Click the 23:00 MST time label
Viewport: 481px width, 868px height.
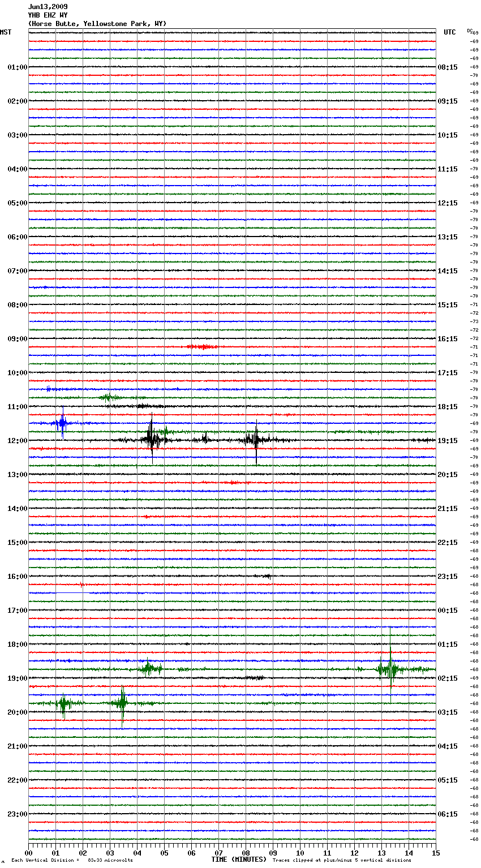[18, 814]
